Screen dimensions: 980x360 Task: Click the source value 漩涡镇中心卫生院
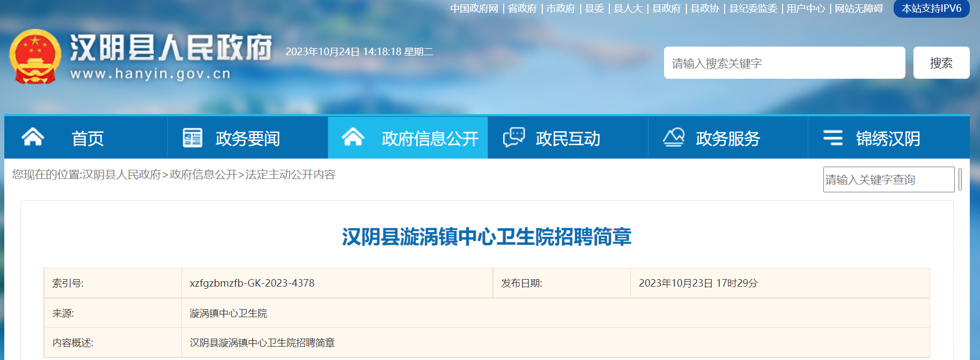click(x=229, y=313)
